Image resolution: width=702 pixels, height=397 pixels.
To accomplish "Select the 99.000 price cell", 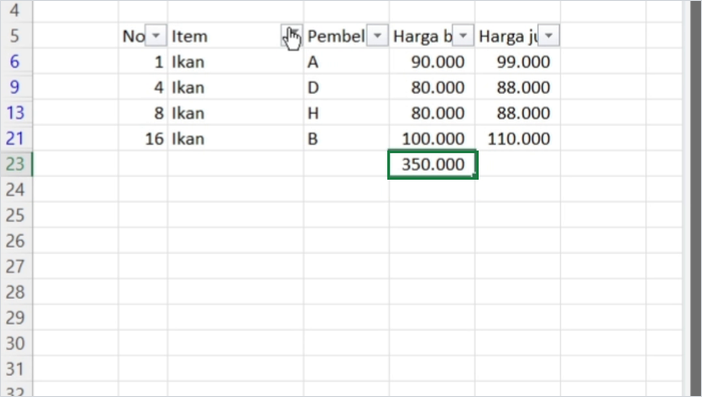I will coord(518,62).
